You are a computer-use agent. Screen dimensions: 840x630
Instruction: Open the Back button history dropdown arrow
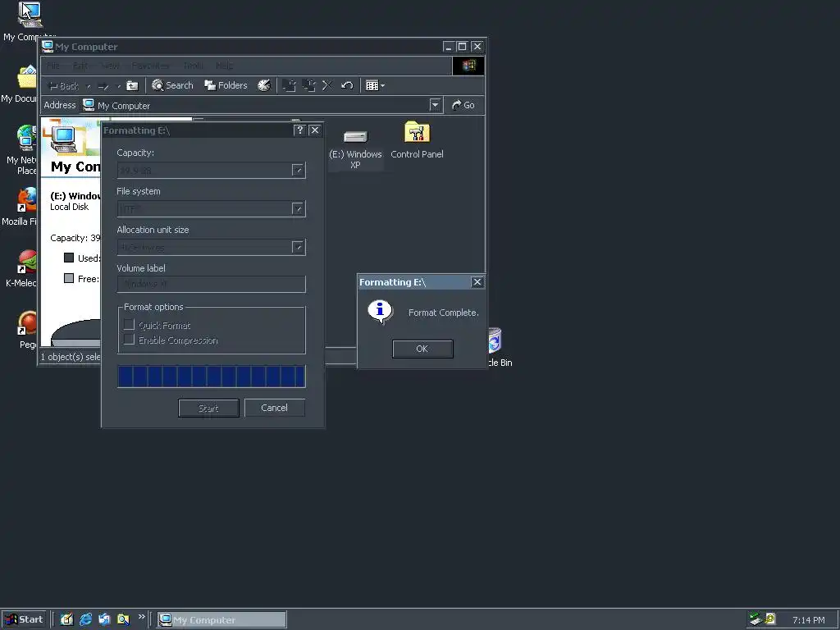pos(89,86)
